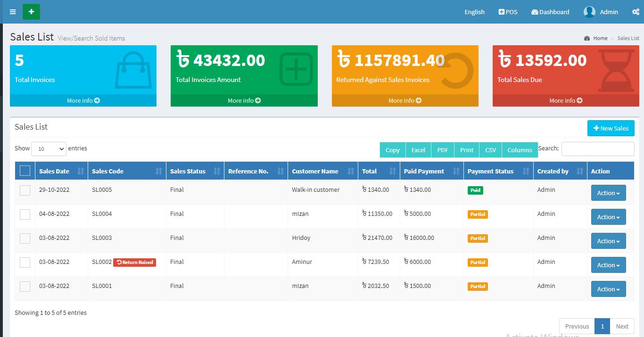644x337 pixels.
Task: Click the Paid status badge for SL0005
Action: point(475,190)
